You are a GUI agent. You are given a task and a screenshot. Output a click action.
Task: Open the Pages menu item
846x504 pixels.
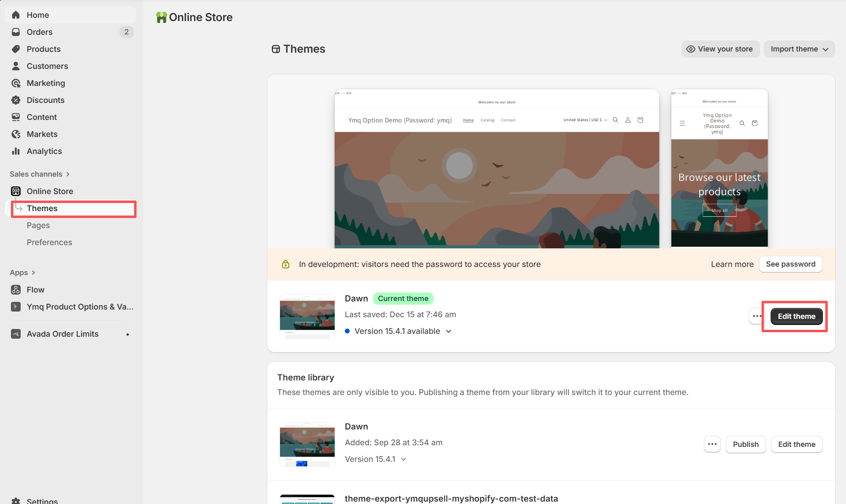pos(38,225)
